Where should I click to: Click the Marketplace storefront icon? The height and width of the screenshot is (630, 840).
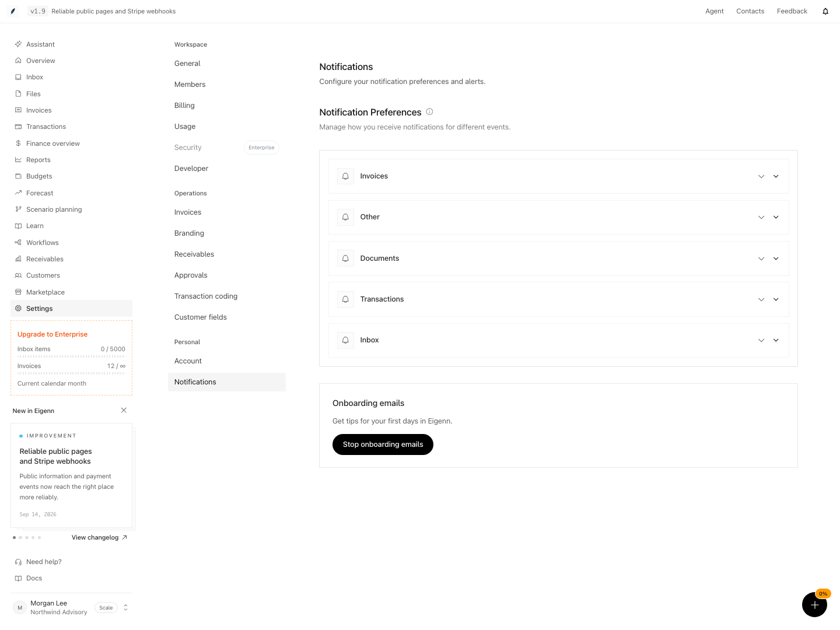coord(18,292)
